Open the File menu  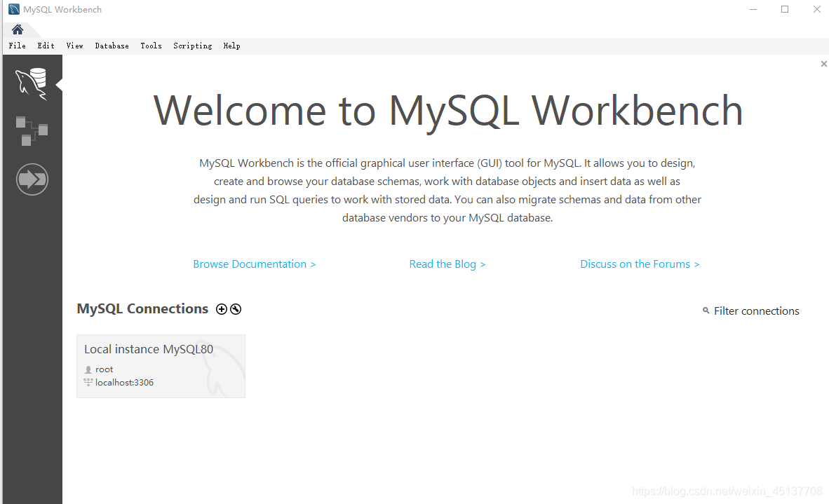[18, 46]
